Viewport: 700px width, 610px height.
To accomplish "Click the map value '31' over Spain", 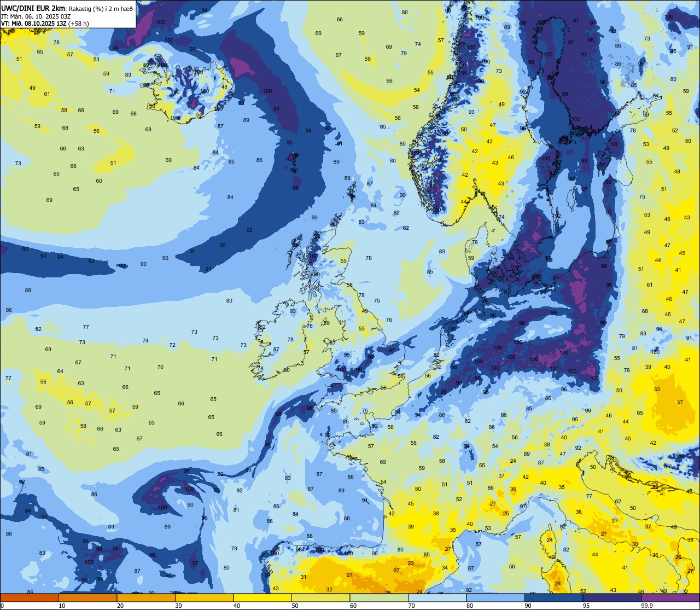I will (x=303, y=577).
